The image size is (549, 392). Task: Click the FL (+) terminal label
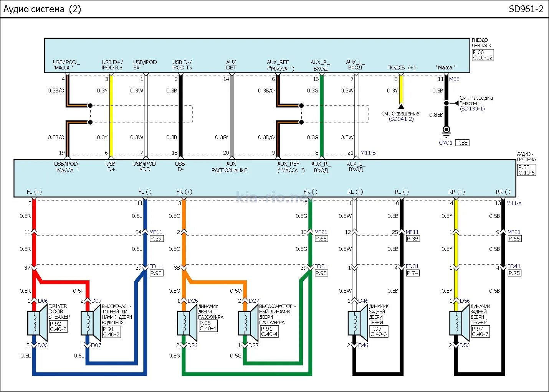point(34,192)
